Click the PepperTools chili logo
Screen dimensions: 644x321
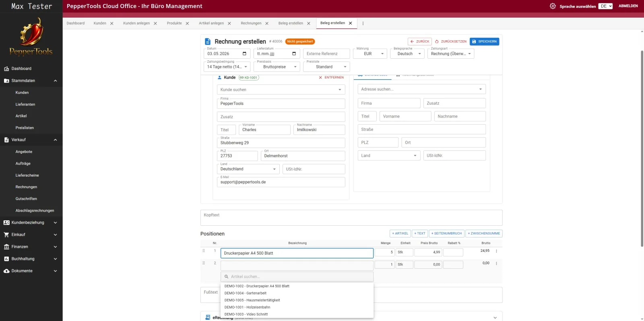click(x=31, y=36)
